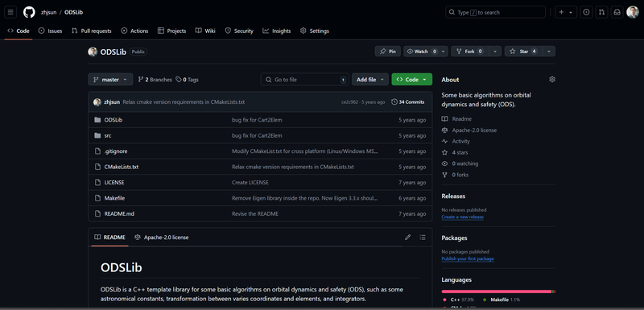The width and height of the screenshot is (644, 310).
Task: Open the src folder
Action: (108, 135)
